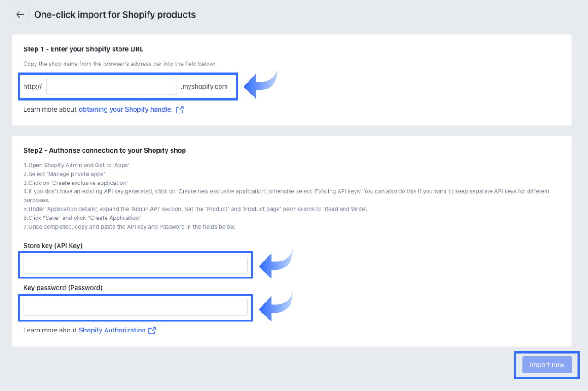Click the 'Key password (Password)' label

click(x=63, y=288)
